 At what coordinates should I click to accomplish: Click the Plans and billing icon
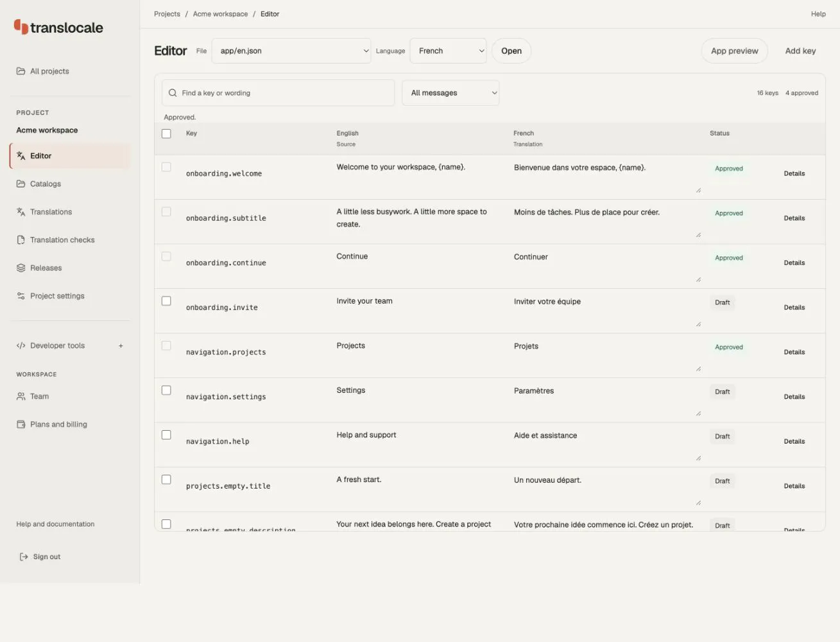(x=21, y=424)
